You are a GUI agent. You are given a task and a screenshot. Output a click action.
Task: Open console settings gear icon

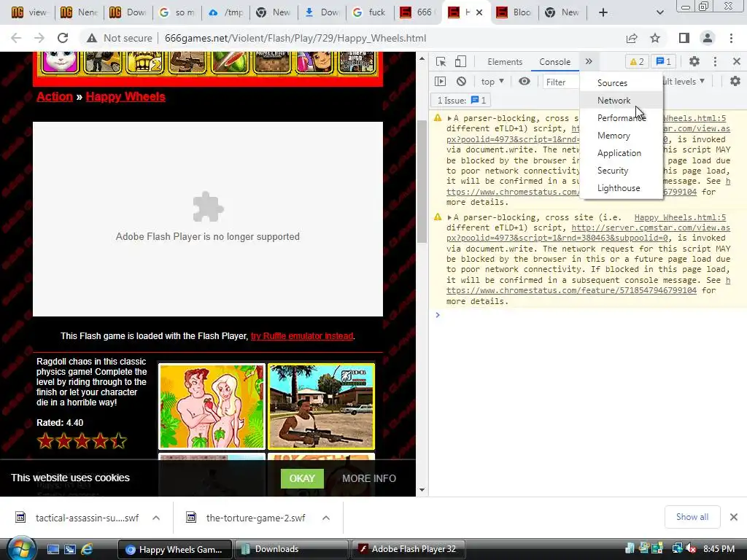(x=735, y=82)
